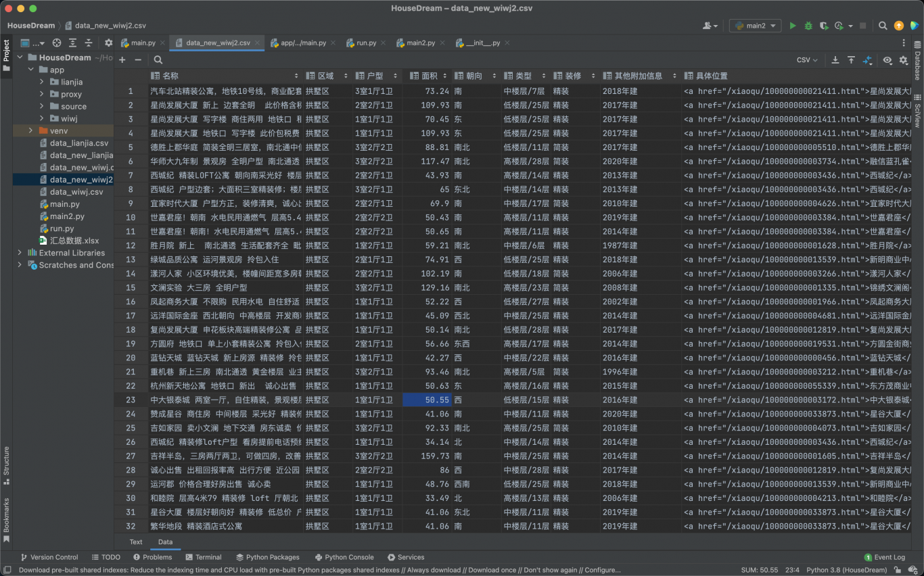Screen dimensions: 924x576
Task: Expand External Libraries node
Action: 20,253
